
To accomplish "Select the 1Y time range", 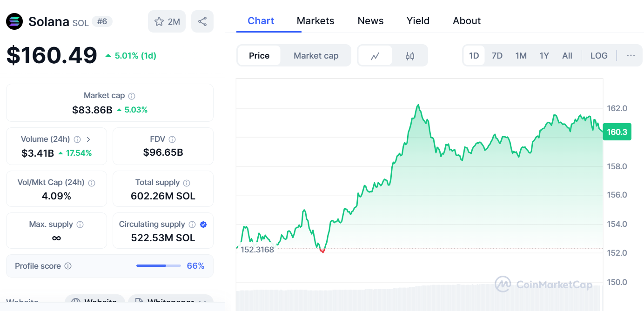I will (x=544, y=56).
